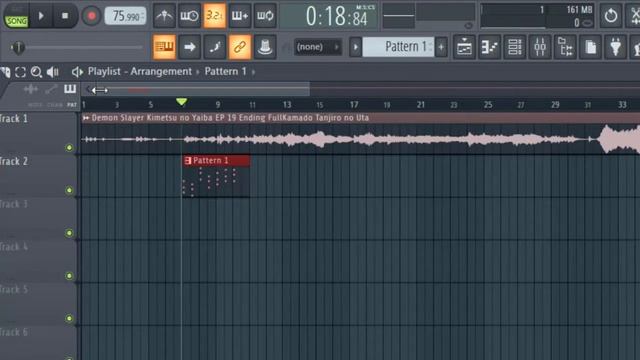Click the selection frame icon in the playlist toolbar
Image resolution: width=640 pixels, height=360 pixels.
pyautogui.click(x=20, y=72)
